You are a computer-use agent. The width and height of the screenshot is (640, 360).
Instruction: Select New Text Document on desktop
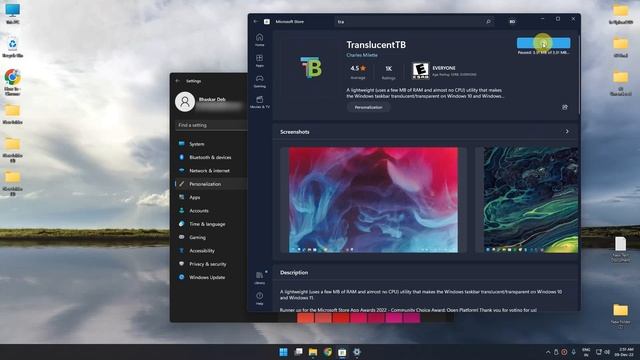620,249
